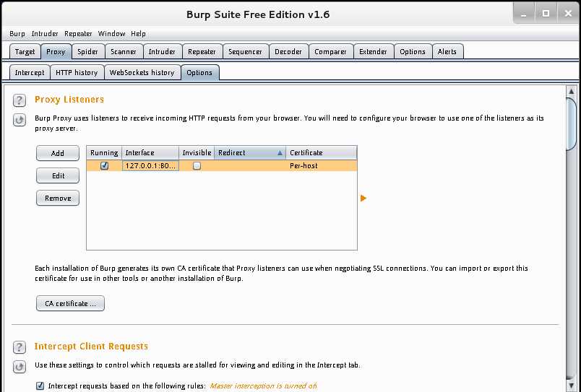Switch to the Comparer tab
581x392 pixels.
(x=330, y=52)
